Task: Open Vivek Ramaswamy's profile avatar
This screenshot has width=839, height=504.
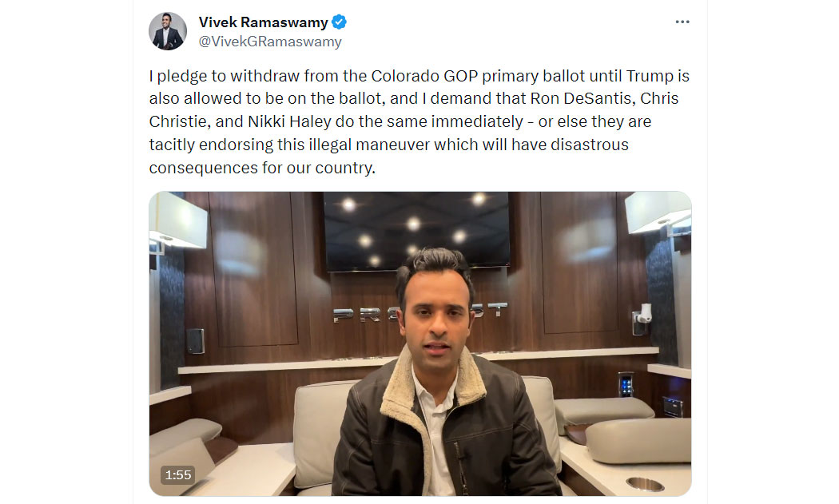Action: pos(168,31)
